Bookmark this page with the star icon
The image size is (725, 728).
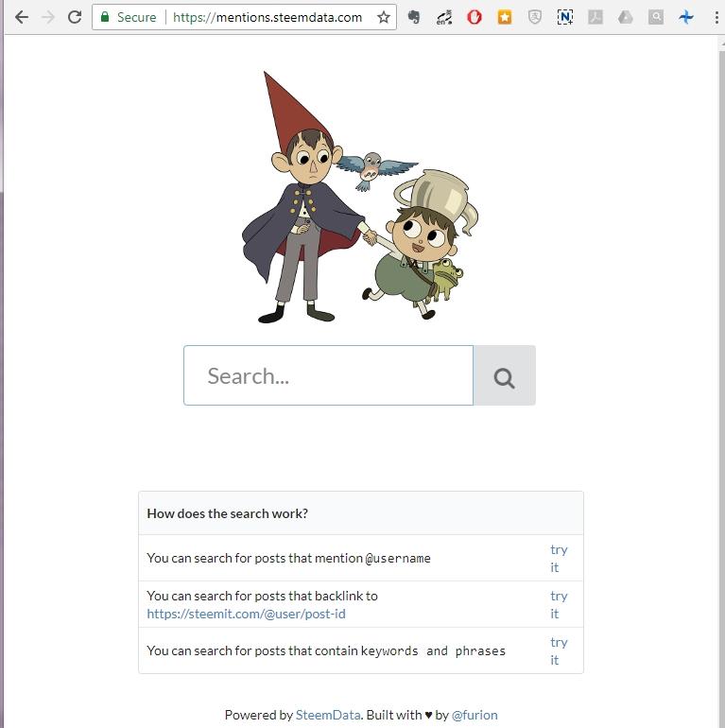[x=383, y=17]
